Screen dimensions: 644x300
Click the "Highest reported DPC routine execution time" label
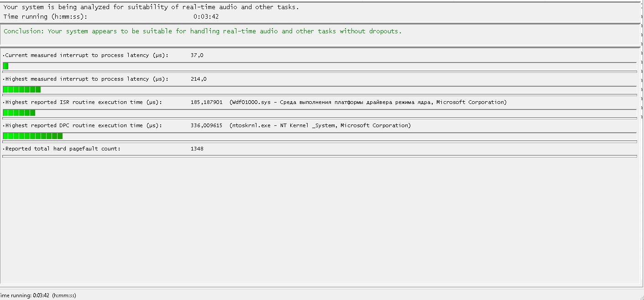coord(83,125)
